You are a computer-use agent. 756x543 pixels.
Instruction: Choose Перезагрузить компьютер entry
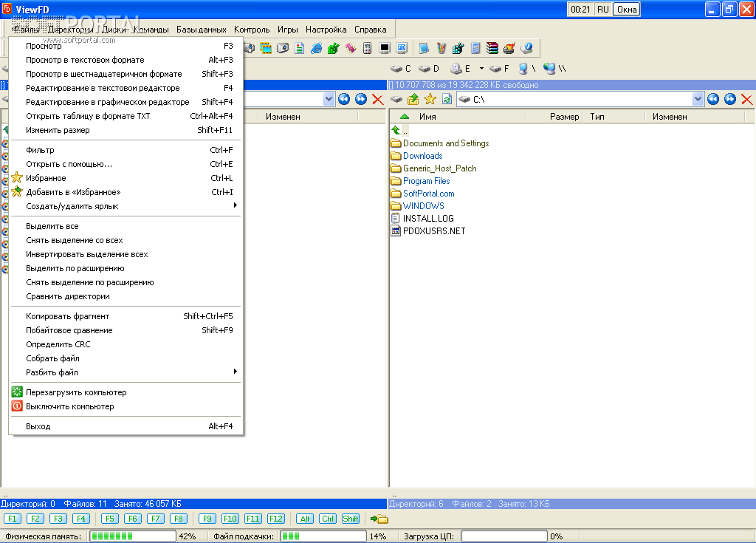click(126, 392)
